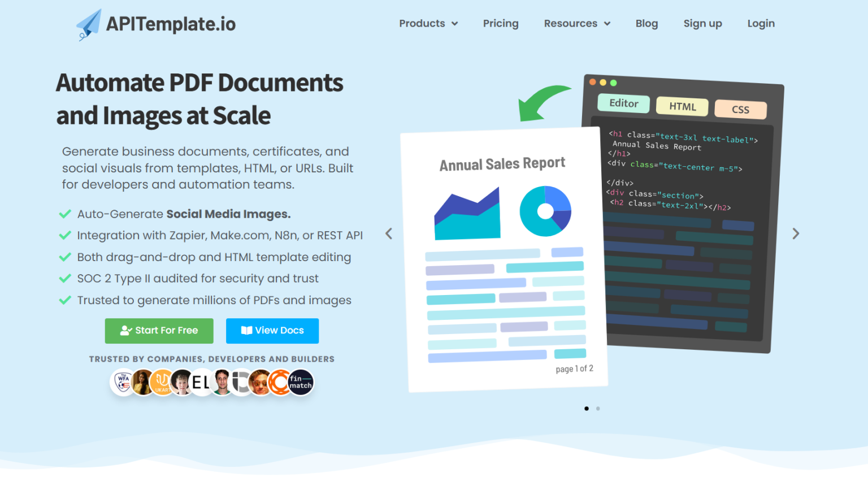This screenshot has width=868, height=477.
Task: Click the WFA shield logo avatar
Action: (123, 383)
